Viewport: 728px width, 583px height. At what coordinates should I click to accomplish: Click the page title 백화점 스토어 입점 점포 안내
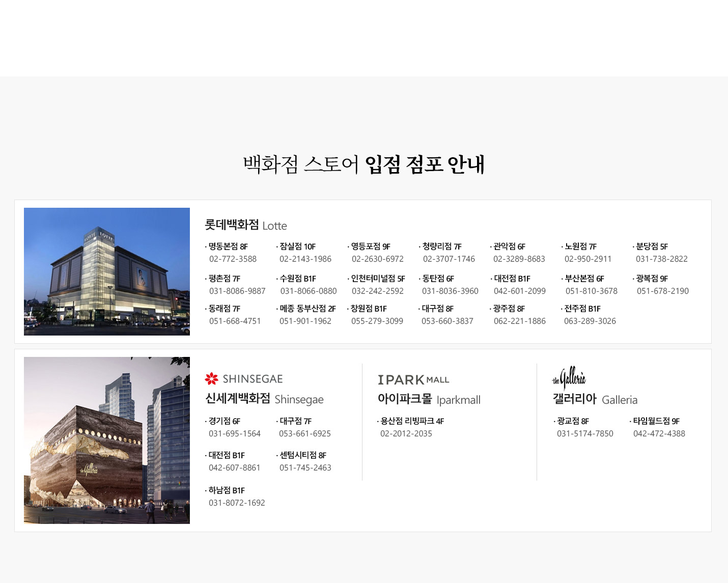click(x=364, y=164)
